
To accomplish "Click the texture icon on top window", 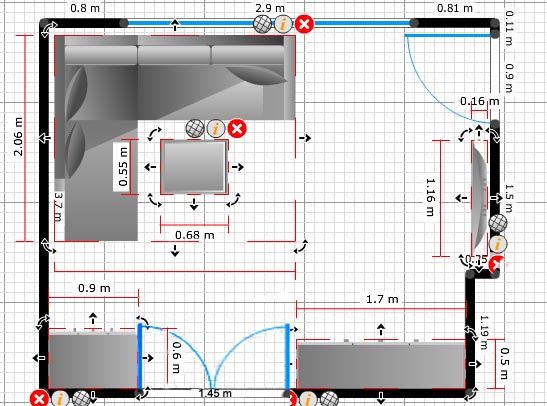I will pyautogui.click(x=263, y=24).
